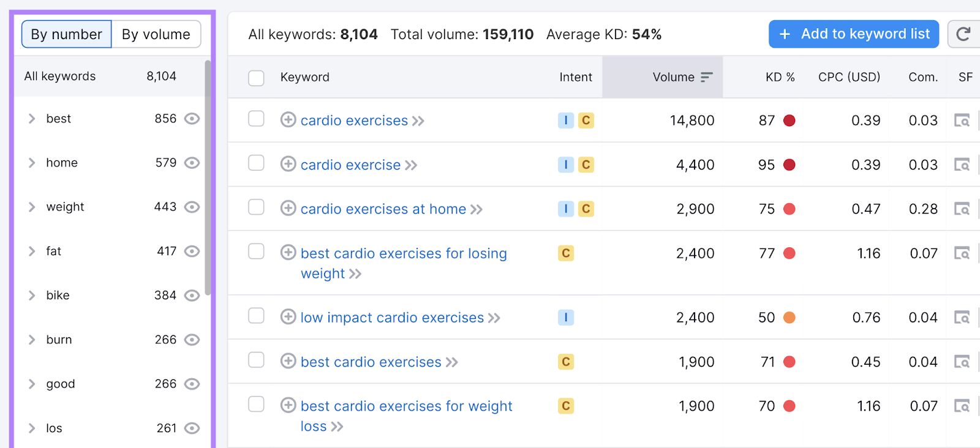Toggle eye icon for 'best' group
This screenshot has height=448, width=980.
click(x=192, y=119)
